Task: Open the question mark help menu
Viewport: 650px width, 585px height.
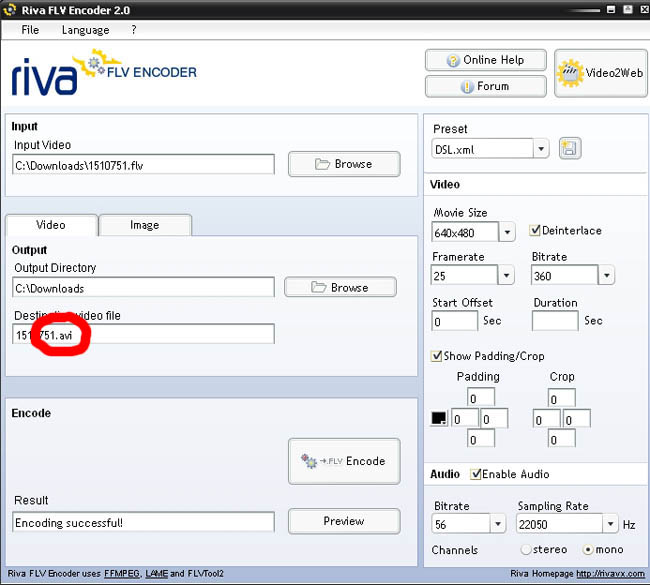Action: click(x=133, y=29)
